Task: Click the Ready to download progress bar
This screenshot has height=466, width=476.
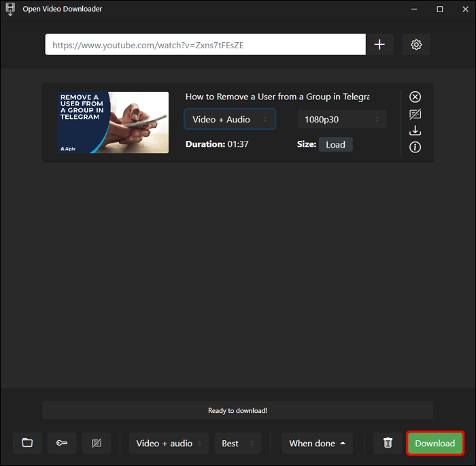Action: (x=238, y=410)
